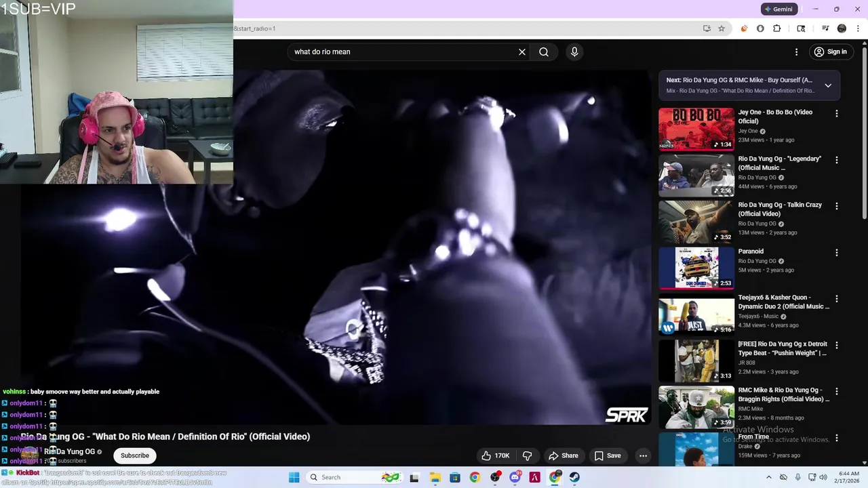Open options for Drake 'From Time' video
868x488 pixels.
point(836,438)
